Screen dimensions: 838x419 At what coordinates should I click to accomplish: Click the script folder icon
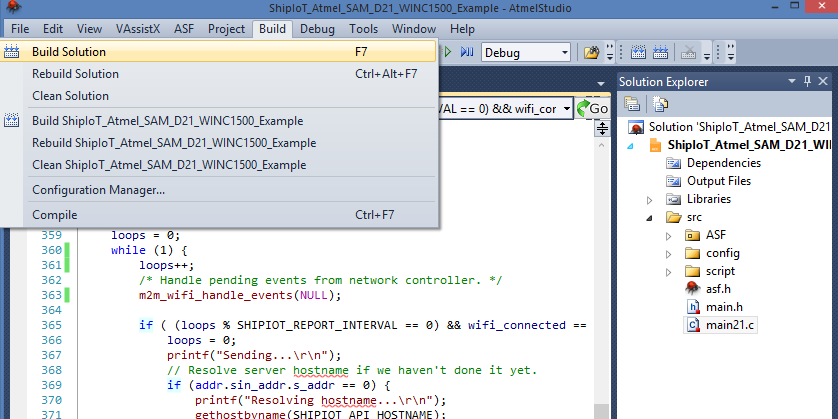[x=692, y=271]
